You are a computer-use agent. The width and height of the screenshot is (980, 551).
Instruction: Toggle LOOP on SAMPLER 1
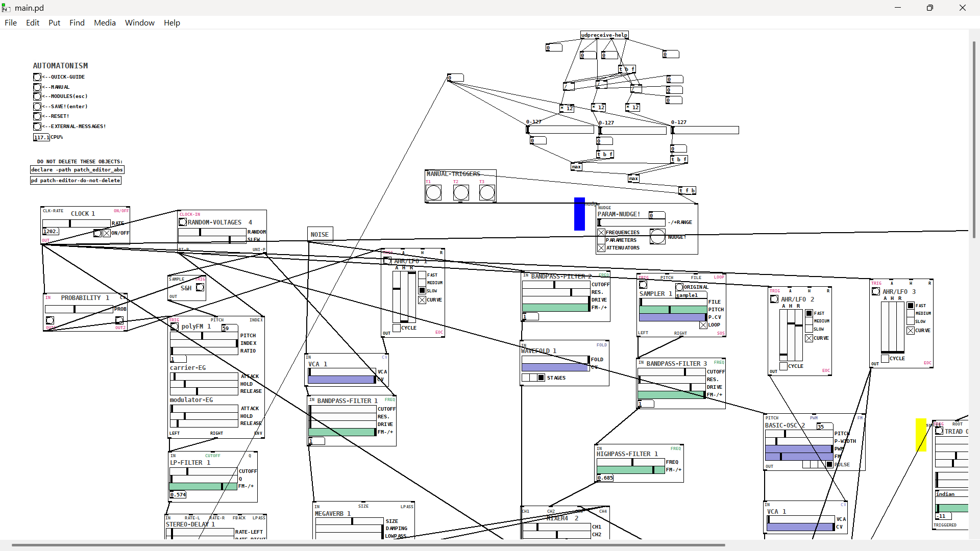point(703,325)
